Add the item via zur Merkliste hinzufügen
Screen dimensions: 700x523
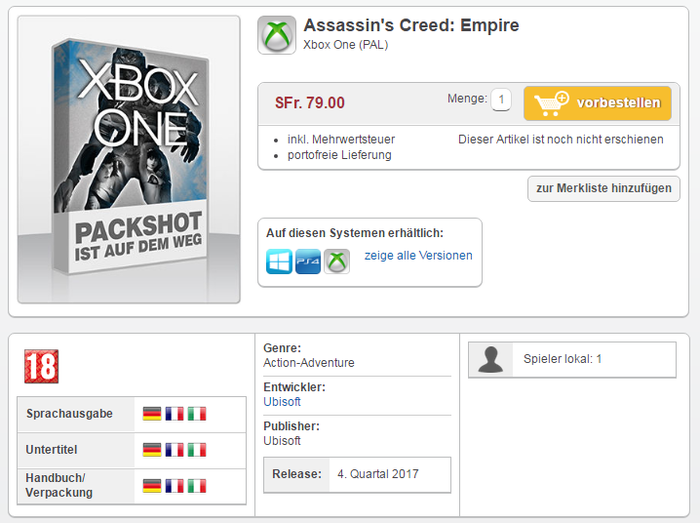tap(604, 189)
